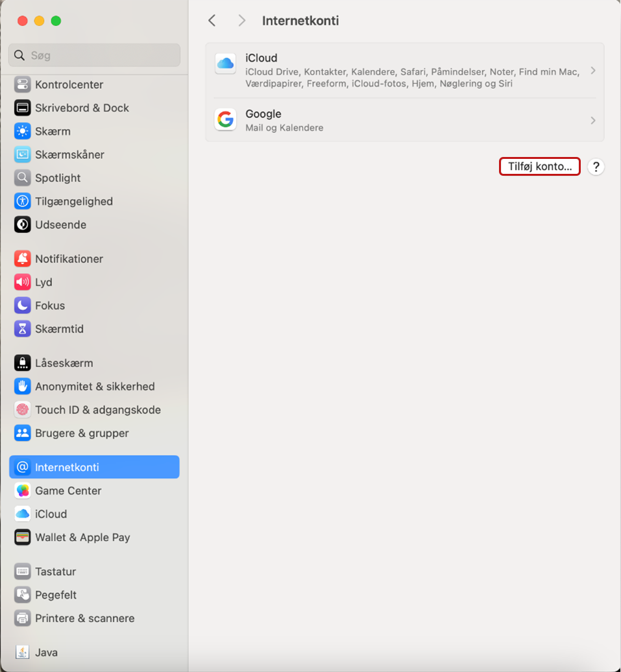The image size is (621, 672).
Task: Select the Skrivebord & Dock icon
Action: pos(22,108)
